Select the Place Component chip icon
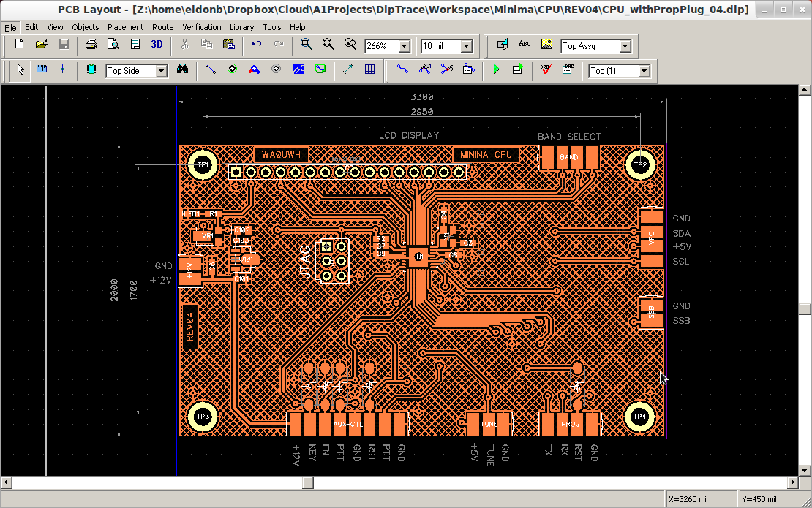 coord(91,70)
